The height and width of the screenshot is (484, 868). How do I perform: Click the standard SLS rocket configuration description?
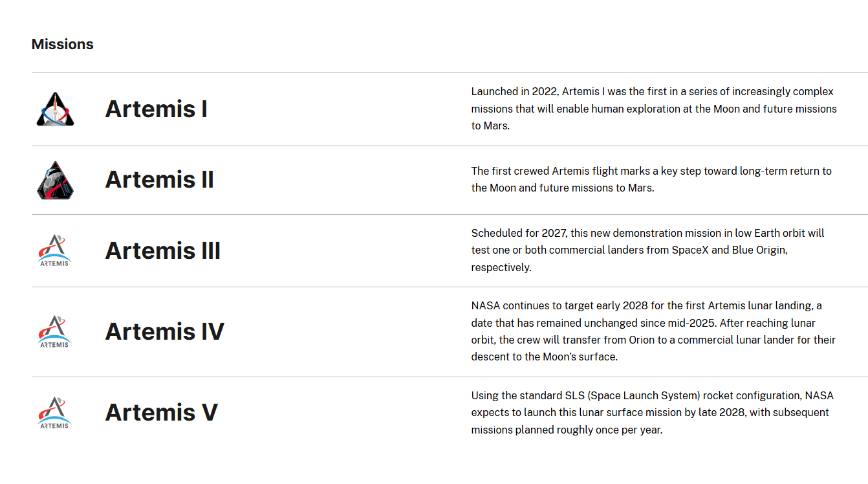pyautogui.click(x=651, y=412)
